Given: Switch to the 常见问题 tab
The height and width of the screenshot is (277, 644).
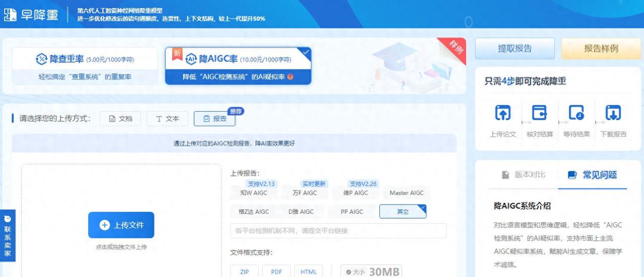Looking at the screenshot, I should [593, 175].
